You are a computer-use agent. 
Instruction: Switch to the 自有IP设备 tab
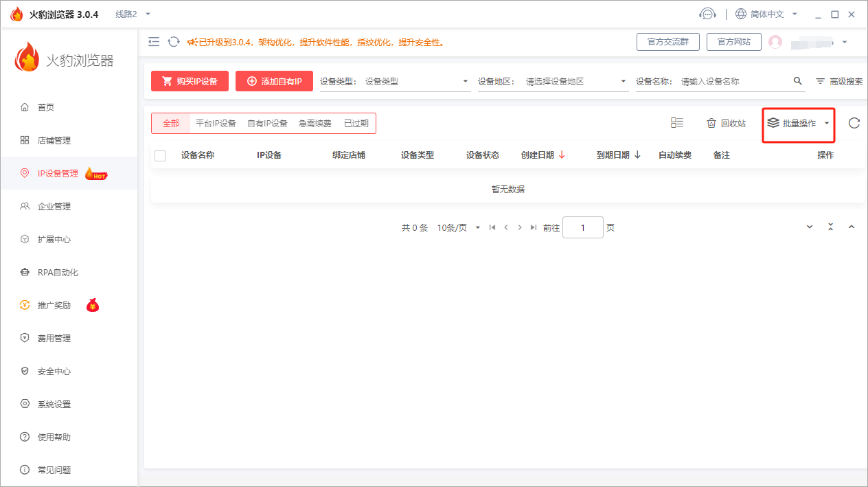click(269, 123)
